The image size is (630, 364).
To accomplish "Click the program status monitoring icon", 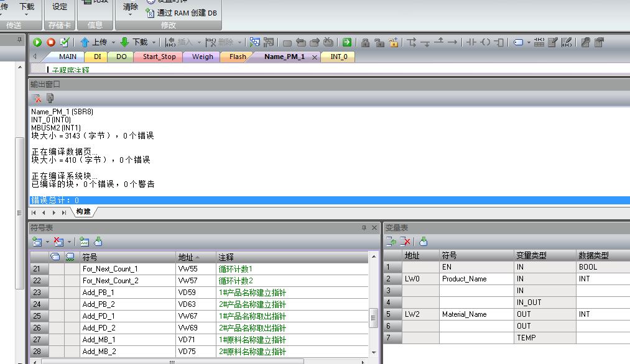I will 255,42.
